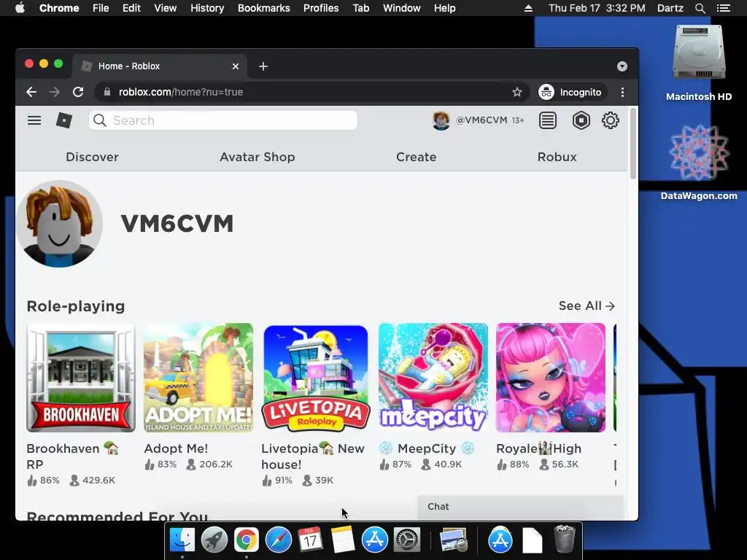Open the File menu
The width and height of the screenshot is (747, 560).
coord(101,8)
